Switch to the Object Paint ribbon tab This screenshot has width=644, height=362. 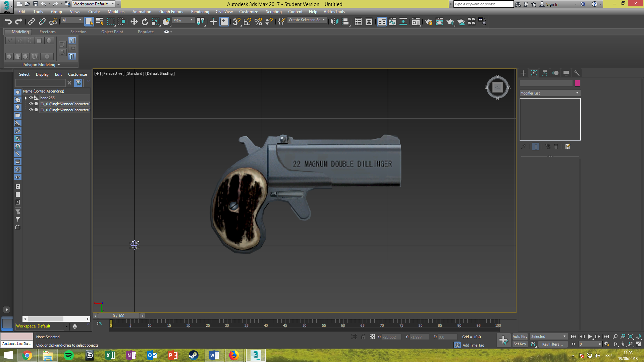[112, 32]
